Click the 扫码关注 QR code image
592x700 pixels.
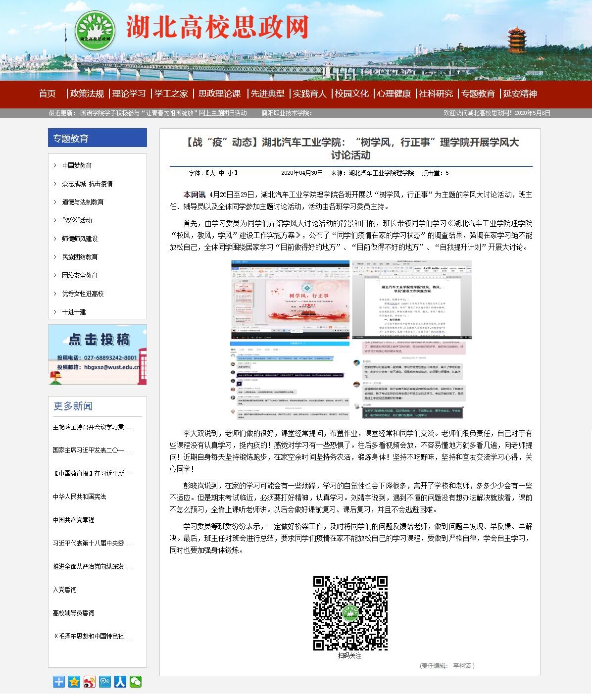(350, 613)
